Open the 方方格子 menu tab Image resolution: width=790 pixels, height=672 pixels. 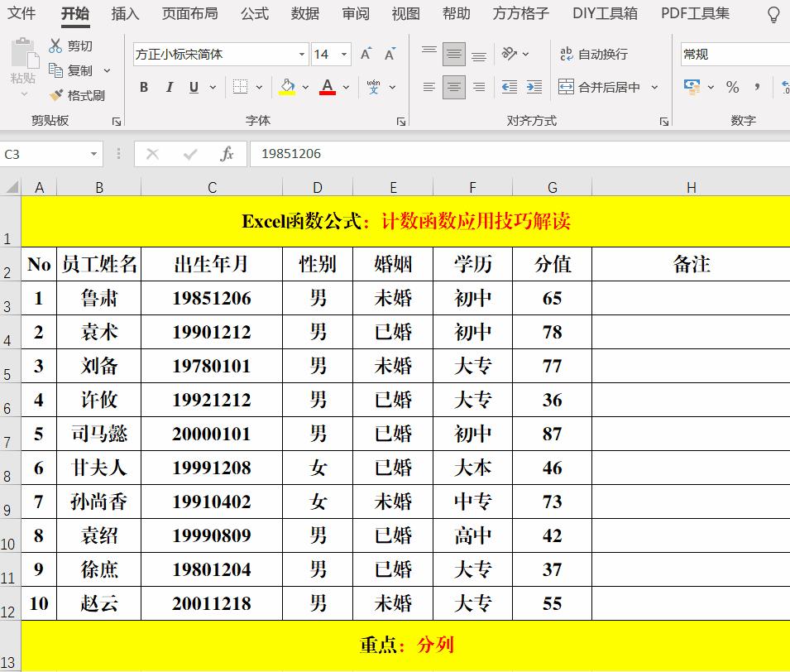coord(519,14)
